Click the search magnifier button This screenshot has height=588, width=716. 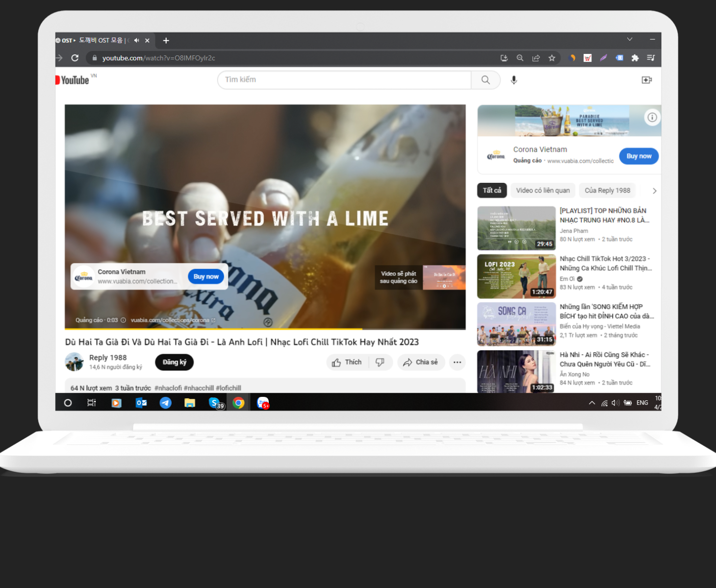coord(485,80)
